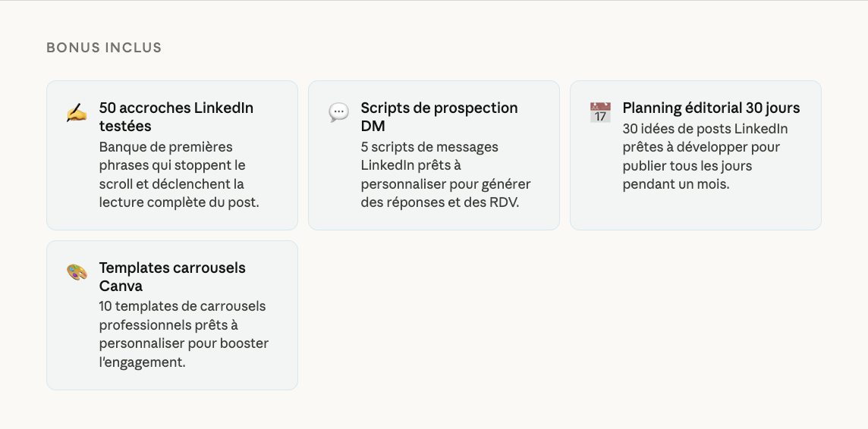Click the word "DM" in the scripts title
This screenshot has width=868, height=429.
(373, 126)
